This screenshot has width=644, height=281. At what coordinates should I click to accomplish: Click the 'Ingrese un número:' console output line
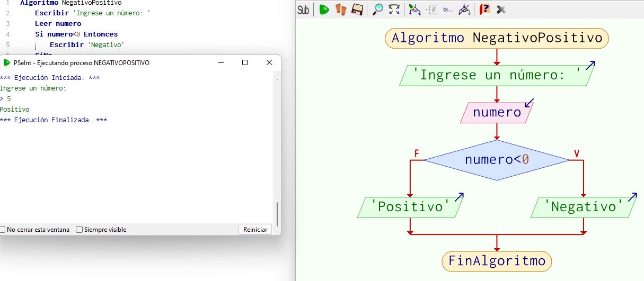click(33, 88)
